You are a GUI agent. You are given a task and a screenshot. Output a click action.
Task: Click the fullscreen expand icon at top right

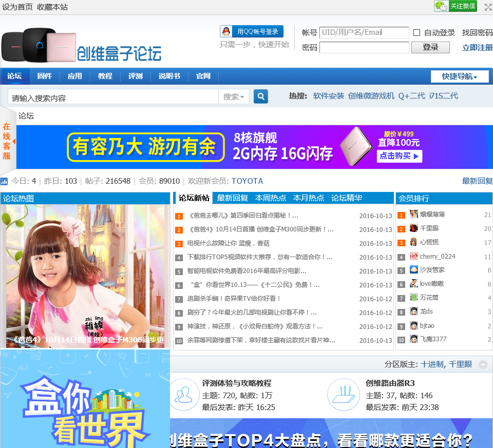click(488, 7)
